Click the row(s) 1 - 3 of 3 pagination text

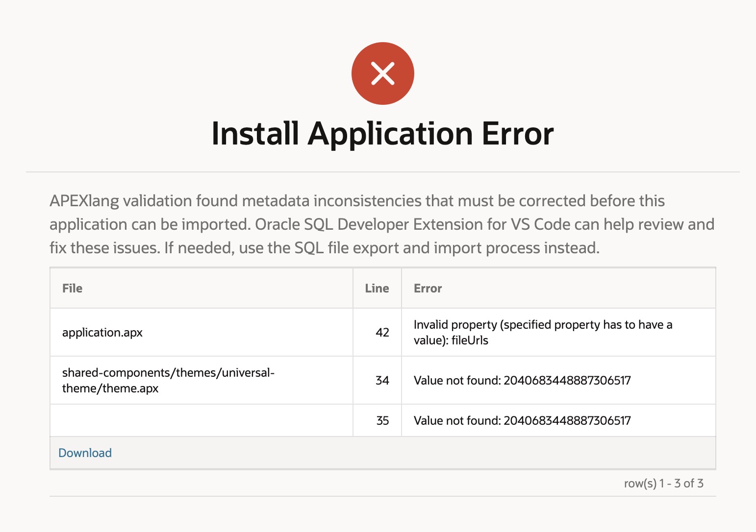tap(663, 484)
